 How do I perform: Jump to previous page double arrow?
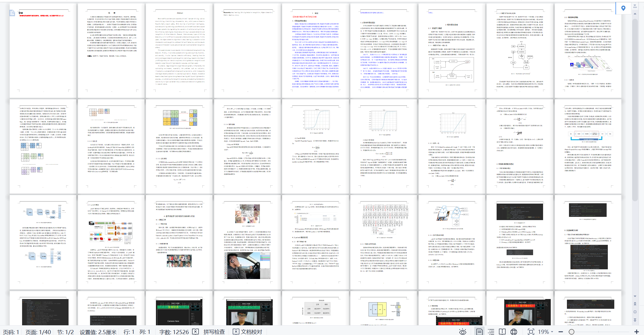(635, 304)
